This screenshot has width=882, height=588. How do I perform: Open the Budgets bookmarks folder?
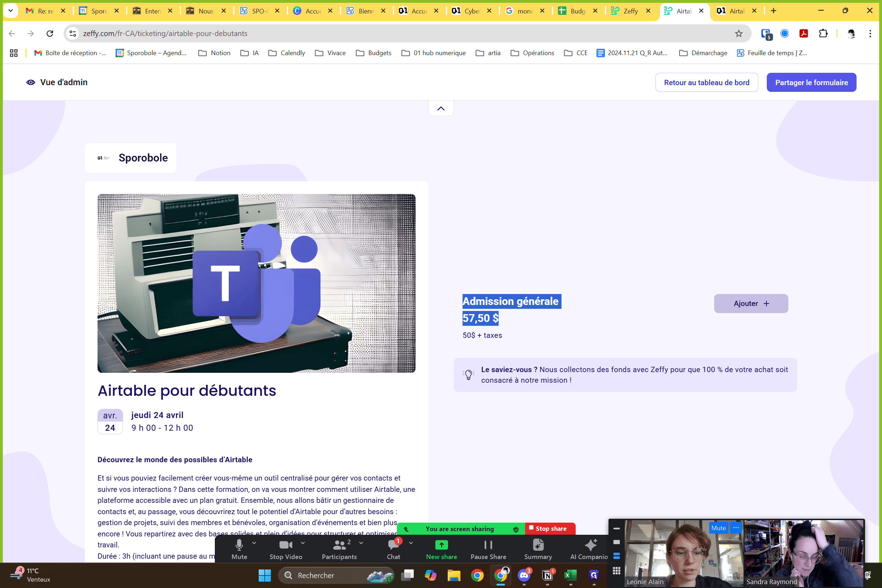(x=374, y=53)
